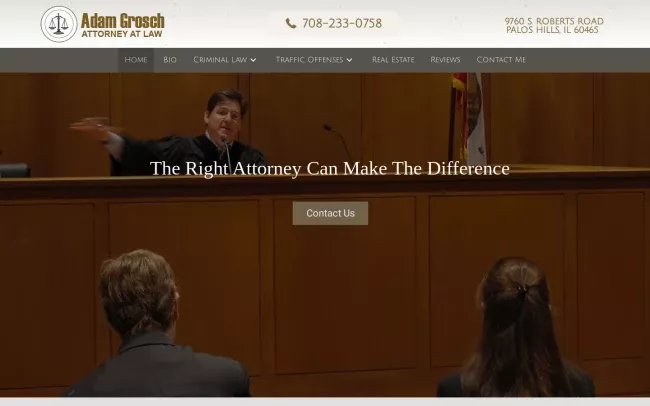Click the flag in the courtroom image

pos(468,118)
